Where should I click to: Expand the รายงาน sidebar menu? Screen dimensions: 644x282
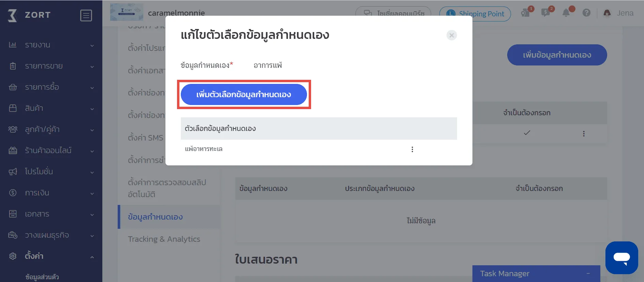tap(51, 45)
